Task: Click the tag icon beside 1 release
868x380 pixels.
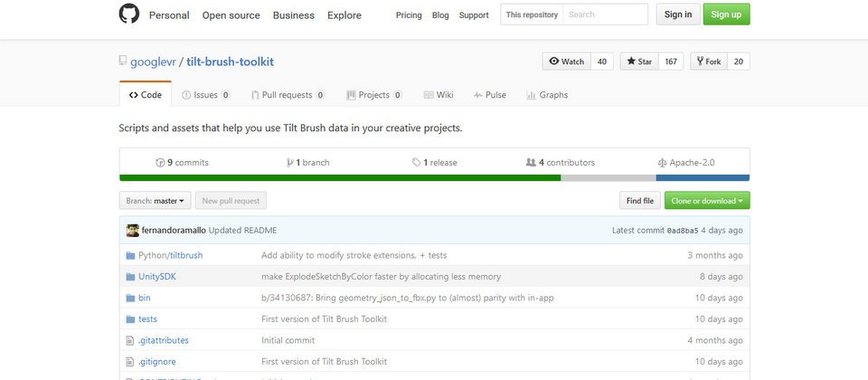Action: [416, 162]
